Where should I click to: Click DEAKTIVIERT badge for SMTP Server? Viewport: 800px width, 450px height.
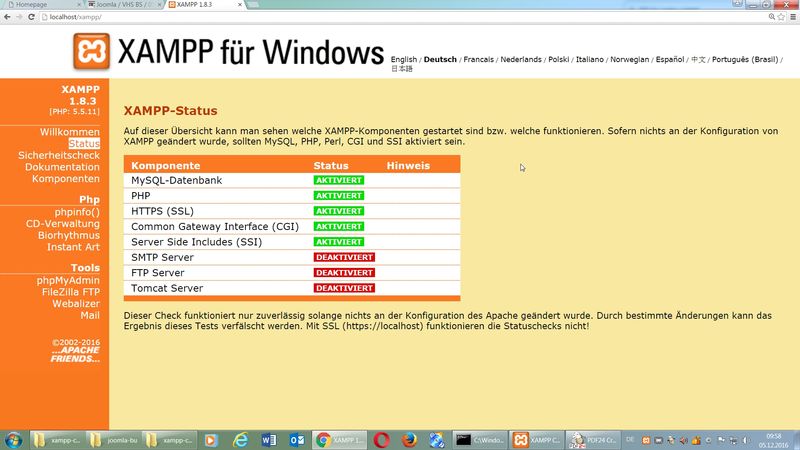(344, 257)
